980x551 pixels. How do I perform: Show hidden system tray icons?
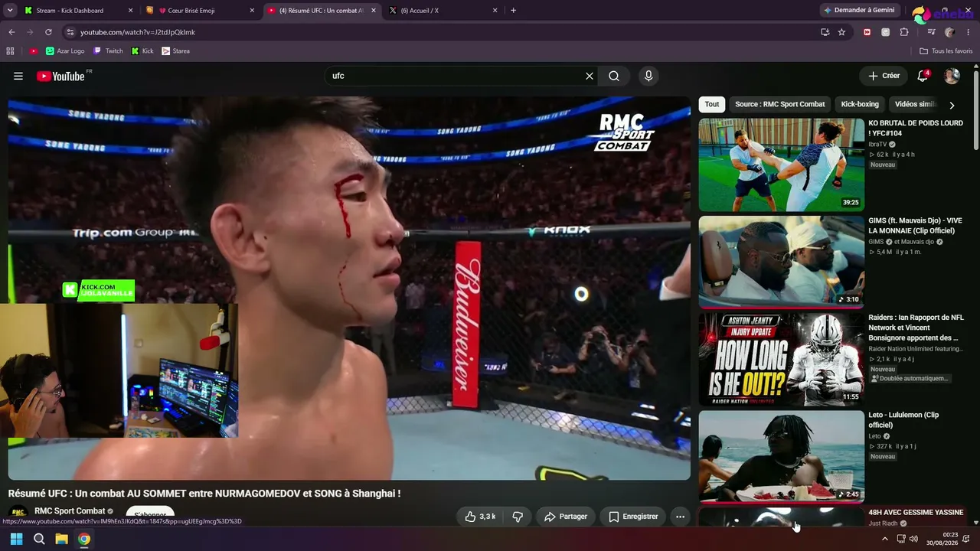(885, 539)
